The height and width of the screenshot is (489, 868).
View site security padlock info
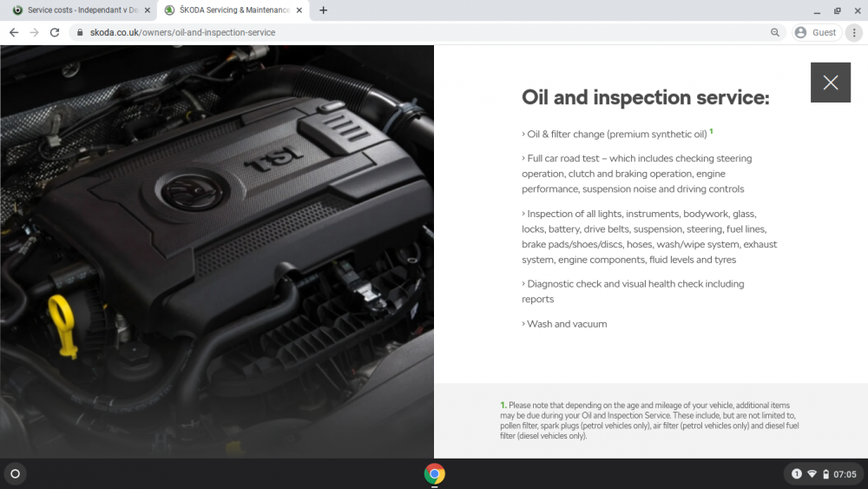pos(80,33)
